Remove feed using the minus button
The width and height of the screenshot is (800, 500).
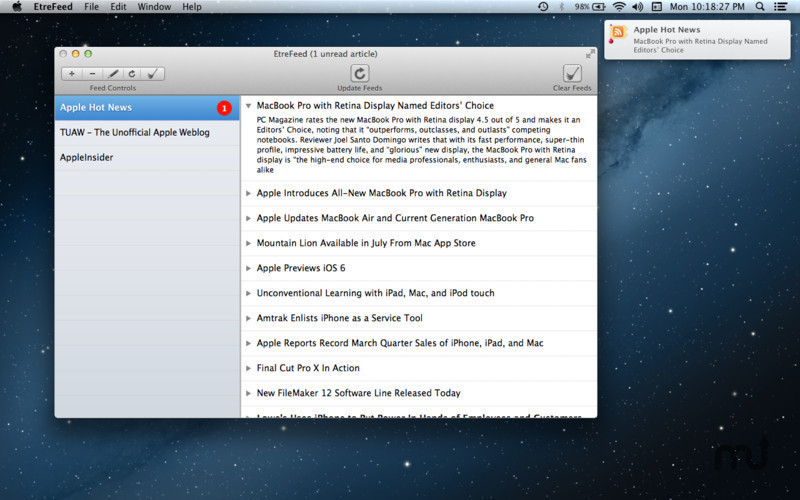[92, 74]
